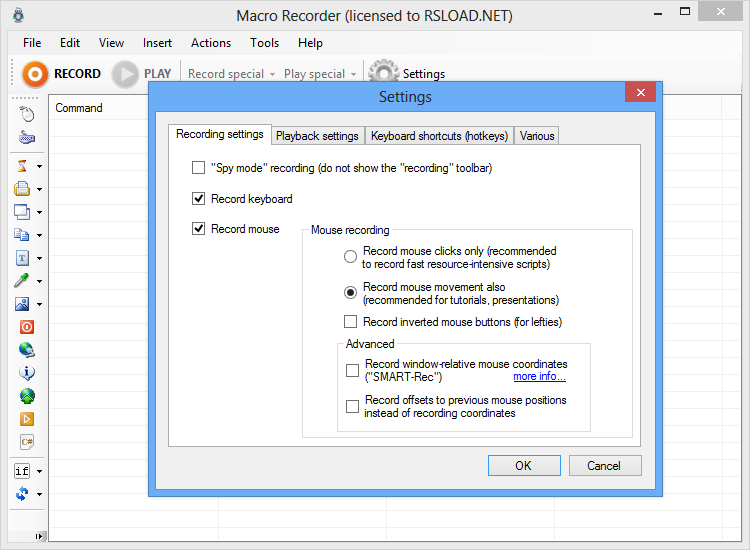Click the globe with green arrow icon
Screen dimensions: 750x550
[x=27, y=396]
